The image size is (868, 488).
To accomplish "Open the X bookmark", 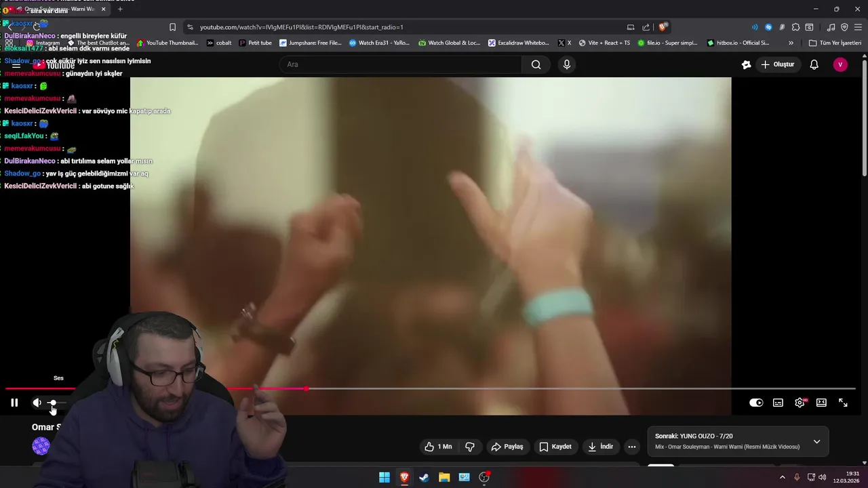I will click(564, 43).
